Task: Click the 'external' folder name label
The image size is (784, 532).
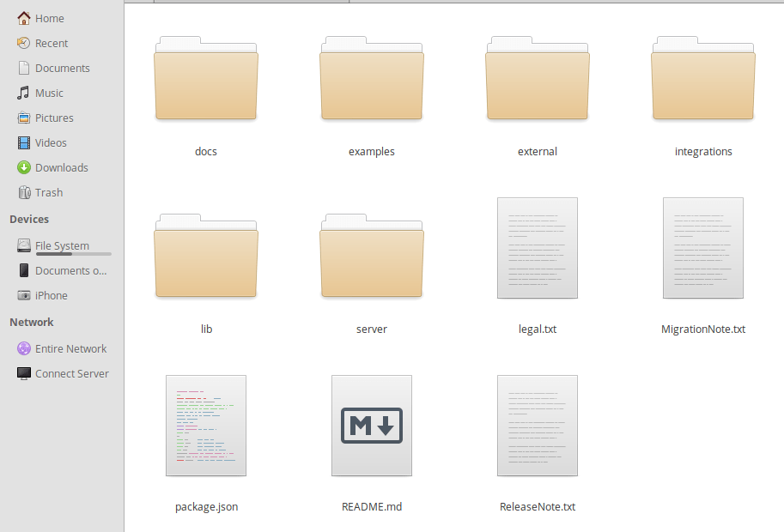Action: click(538, 151)
